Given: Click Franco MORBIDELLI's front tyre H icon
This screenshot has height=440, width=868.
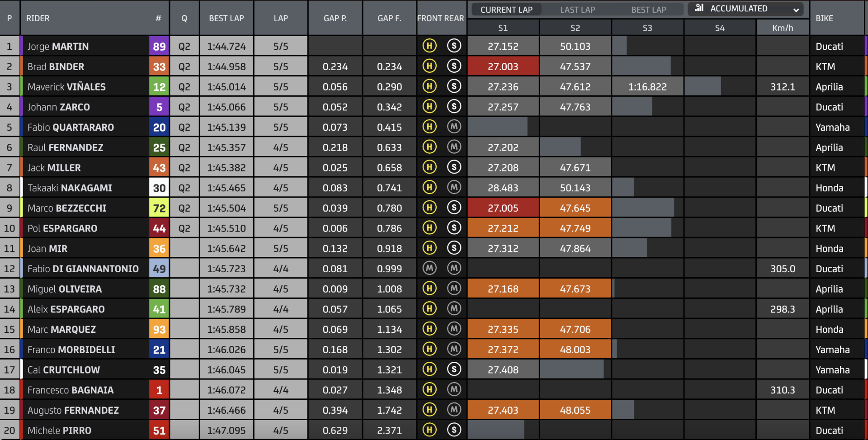Looking at the screenshot, I should (429, 349).
